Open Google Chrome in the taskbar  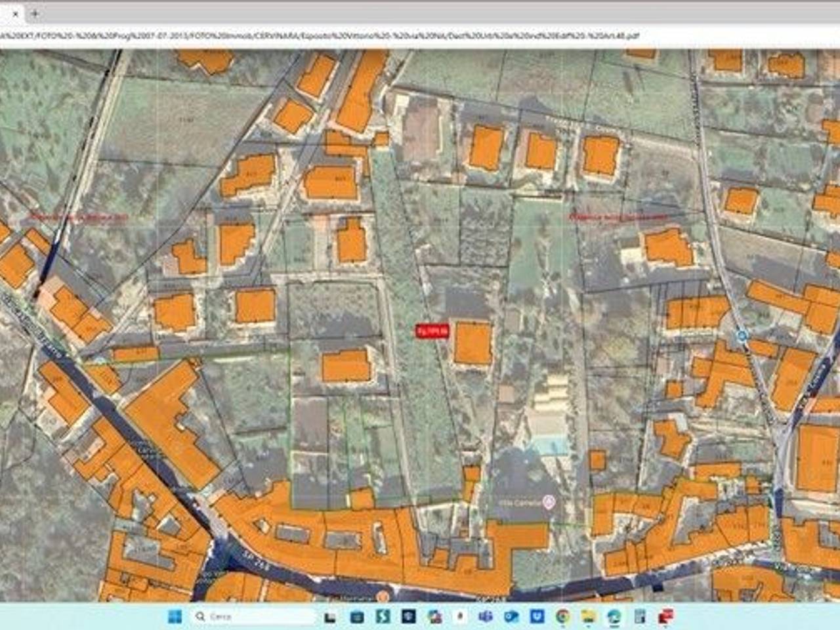(563, 617)
